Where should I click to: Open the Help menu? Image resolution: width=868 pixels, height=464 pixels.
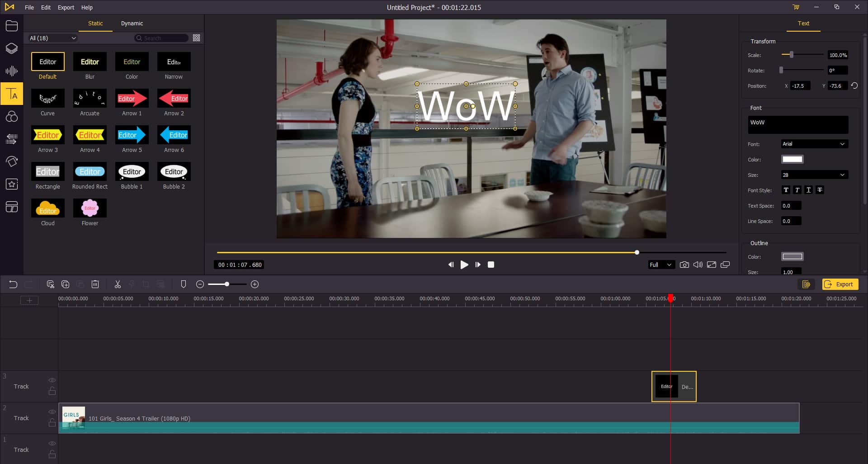87,7
